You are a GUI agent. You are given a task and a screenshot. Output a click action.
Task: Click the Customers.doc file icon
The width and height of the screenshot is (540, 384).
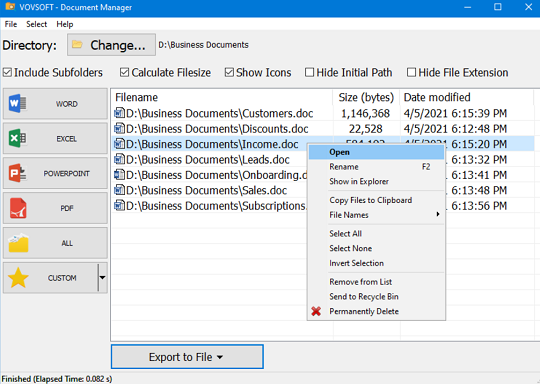[x=119, y=113]
